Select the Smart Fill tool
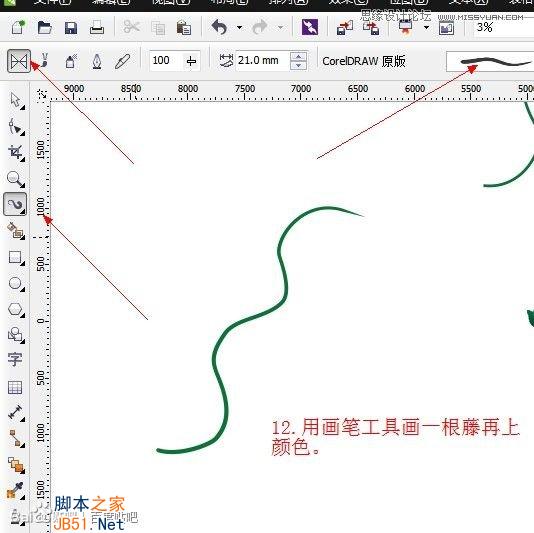The image size is (534, 533). click(x=15, y=231)
